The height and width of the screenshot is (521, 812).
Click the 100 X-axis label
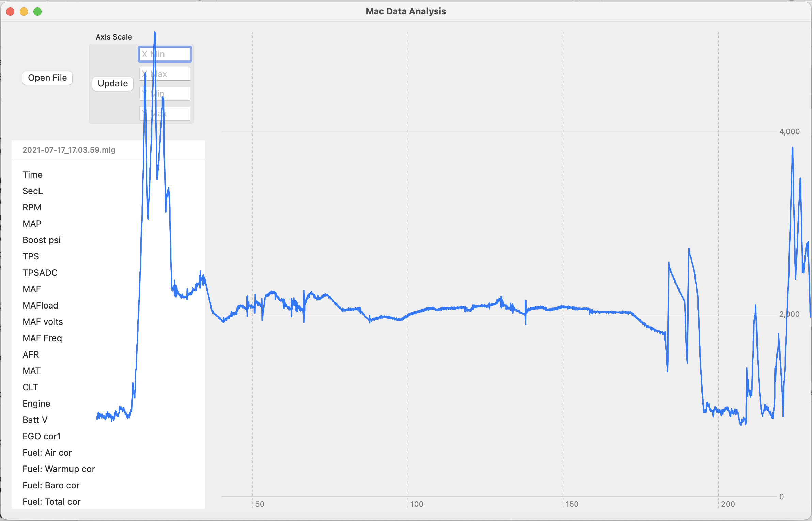point(417,504)
